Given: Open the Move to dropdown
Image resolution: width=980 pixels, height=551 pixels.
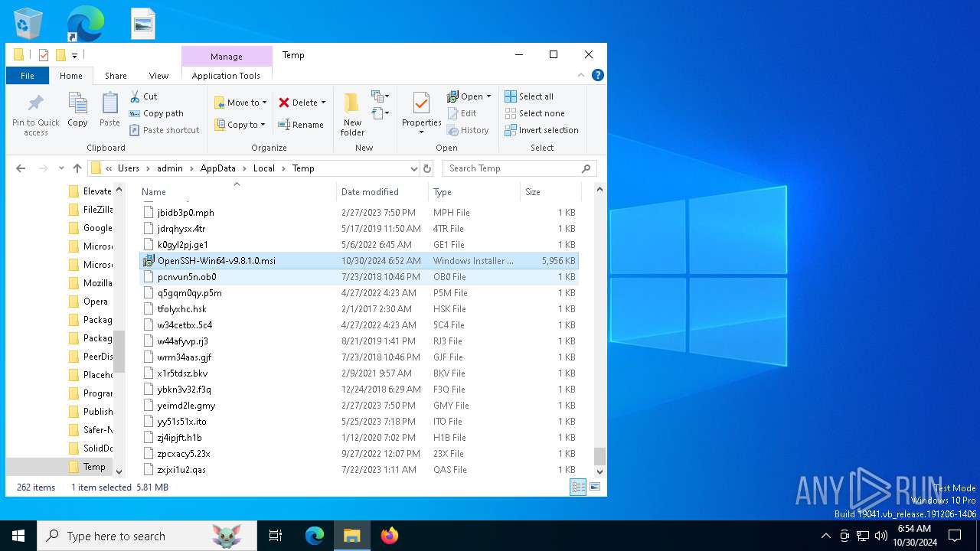Looking at the screenshot, I should [x=240, y=103].
